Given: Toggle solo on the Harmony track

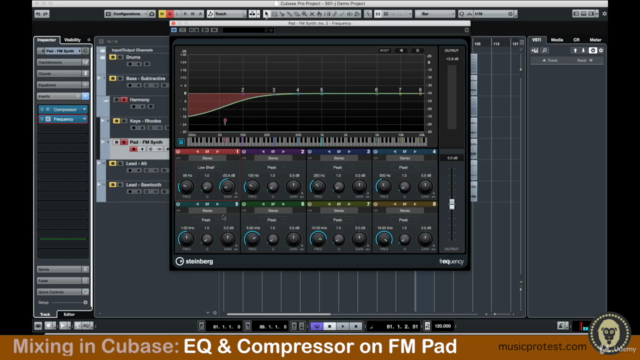Looking at the screenshot, I should [x=124, y=100].
